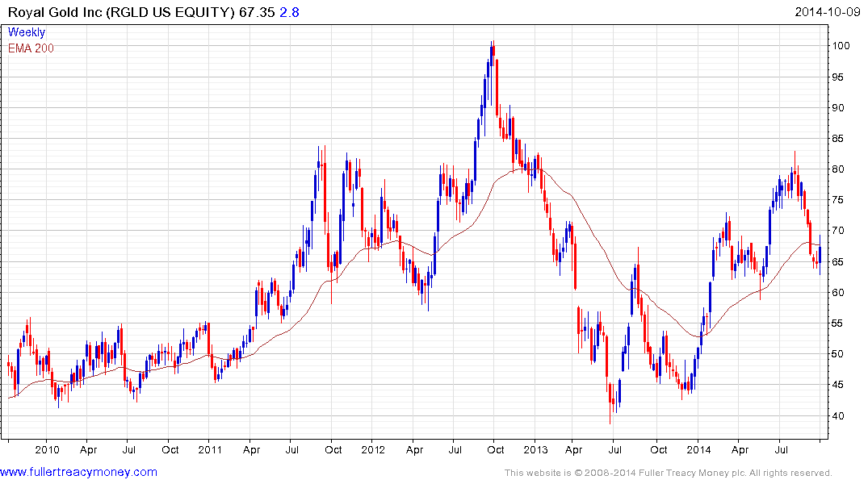This screenshot has width=868, height=484.
Task: Click the 45 price axis label
Action: pos(839,385)
